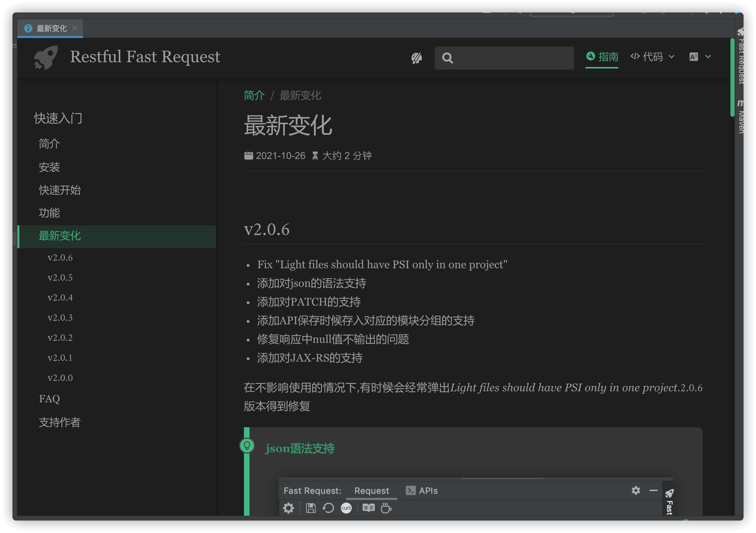Click the green vertical scrollbar thumb

click(732, 78)
